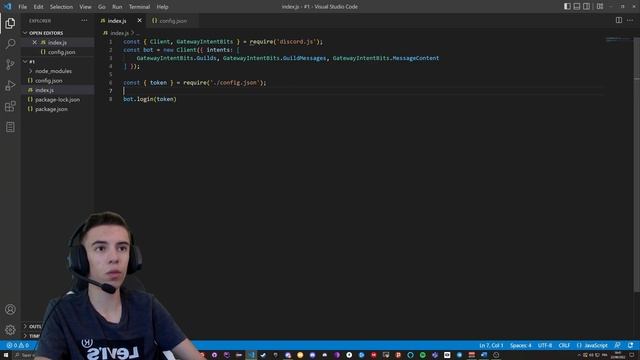
Task: Open the Run and Debug view
Action: pyautogui.click(x=10, y=85)
